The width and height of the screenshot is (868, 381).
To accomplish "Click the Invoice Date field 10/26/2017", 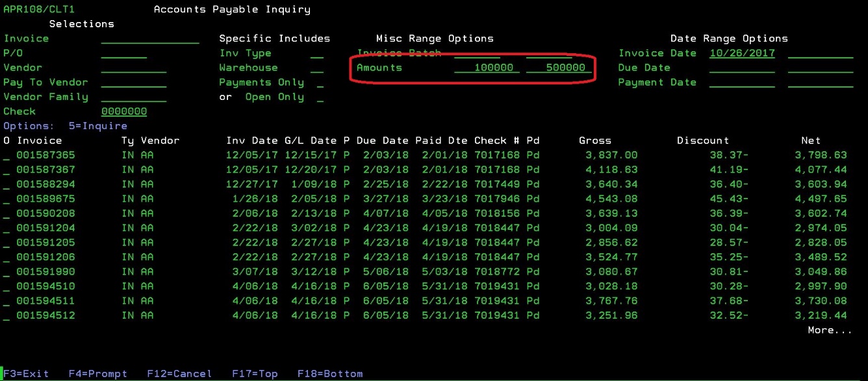I will click(x=742, y=54).
